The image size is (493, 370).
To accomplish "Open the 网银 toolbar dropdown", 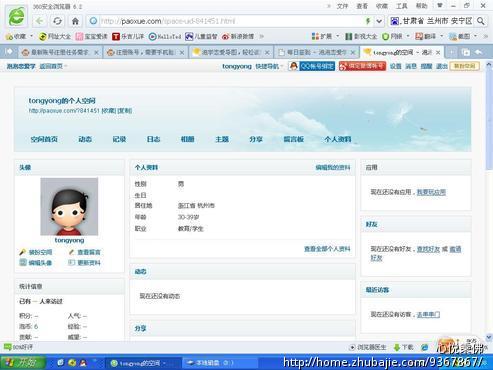I will coord(396,36).
